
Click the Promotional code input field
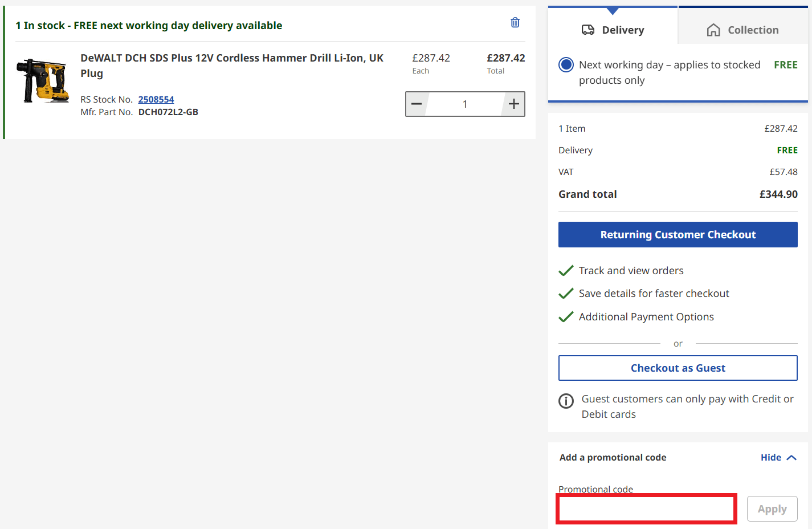coord(647,509)
